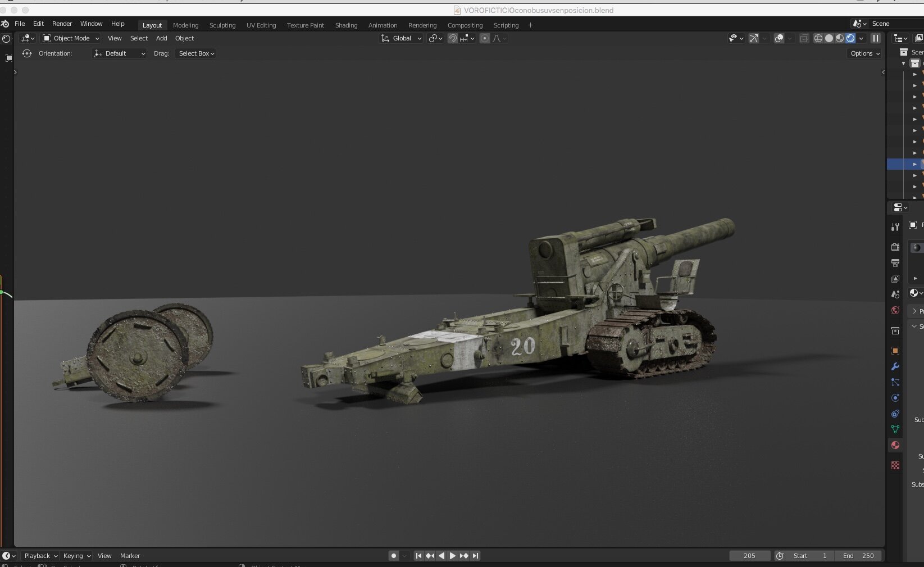Image resolution: width=924 pixels, height=567 pixels.
Task: Open the Scene properties tab
Action: 895,294
